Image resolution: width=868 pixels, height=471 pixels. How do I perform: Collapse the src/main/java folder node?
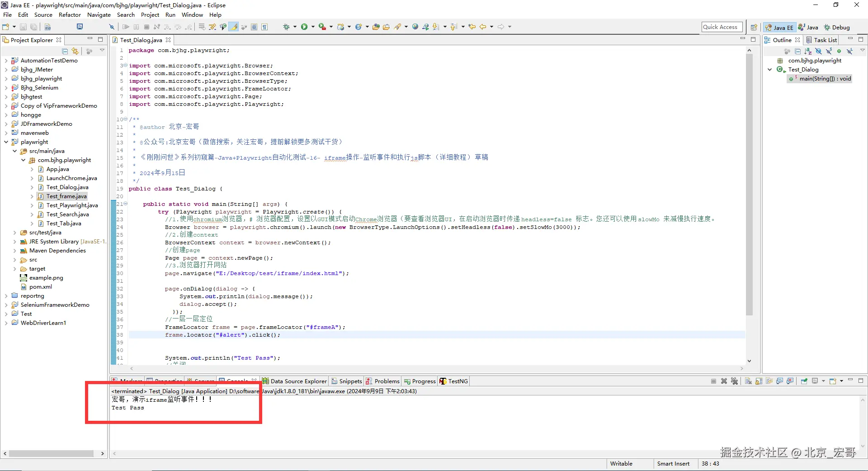click(14, 151)
